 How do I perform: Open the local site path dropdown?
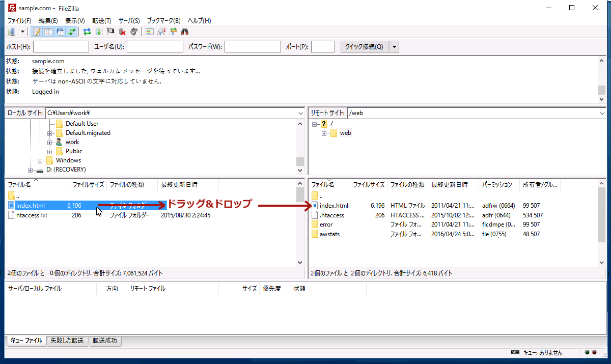pyautogui.click(x=299, y=113)
